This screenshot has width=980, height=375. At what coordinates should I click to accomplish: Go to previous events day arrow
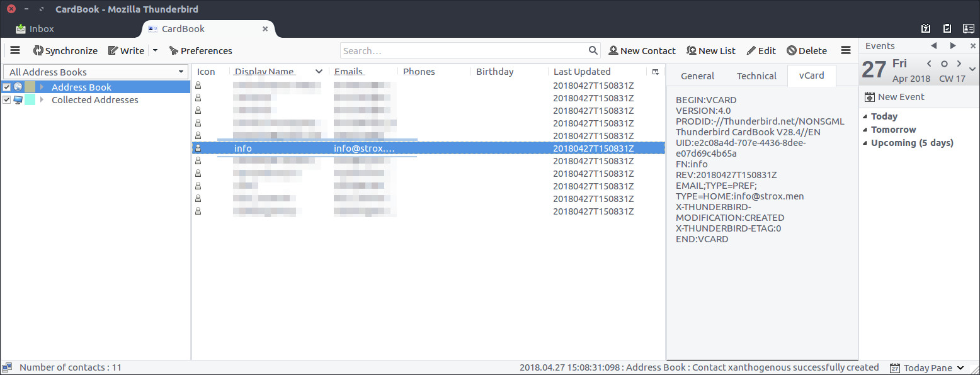[933, 45]
